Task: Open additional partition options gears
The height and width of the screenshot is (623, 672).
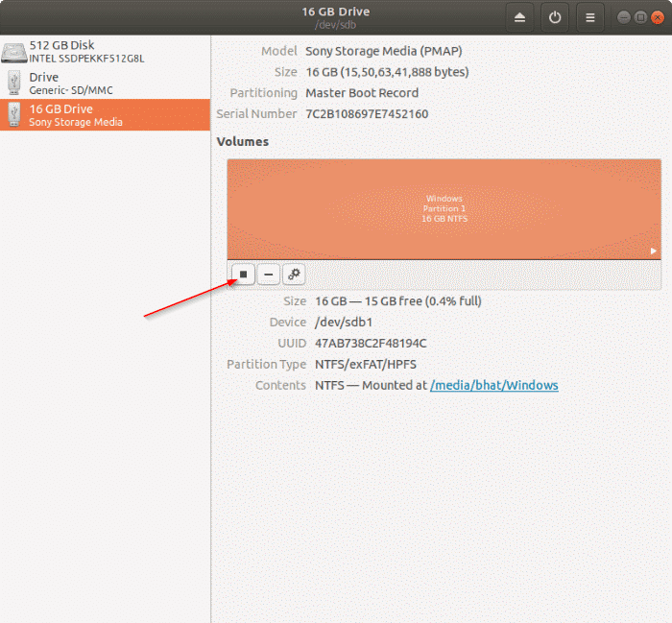Action: coord(294,275)
